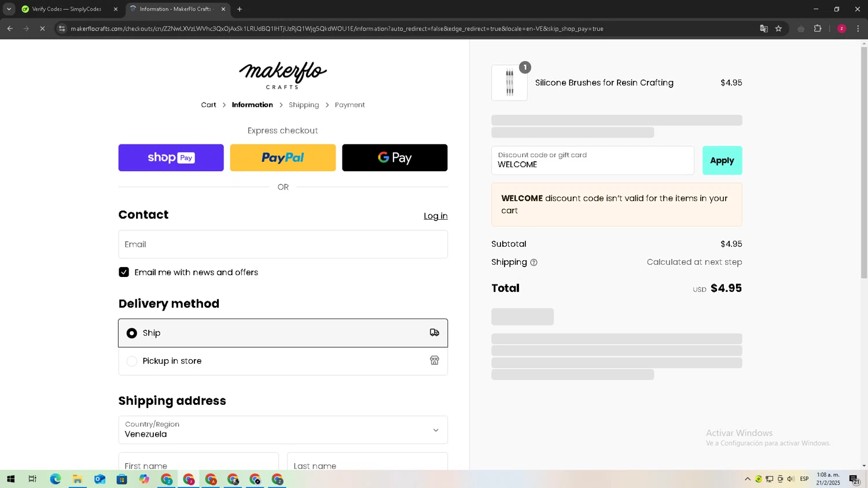868x488 pixels.
Task: Select the Shipping breadcrumb step
Action: click(x=304, y=105)
